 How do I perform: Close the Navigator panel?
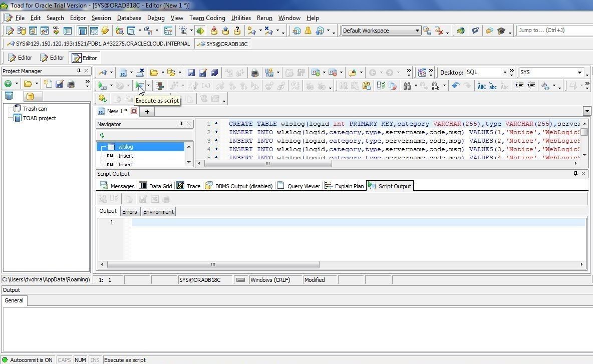(x=189, y=124)
